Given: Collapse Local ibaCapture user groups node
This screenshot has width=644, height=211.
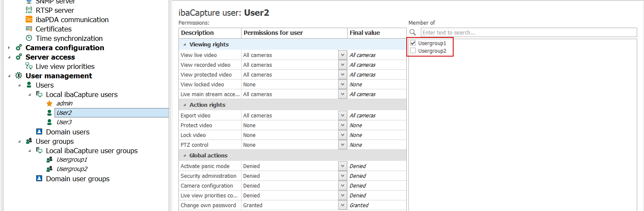Looking at the screenshot, I should pyautogui.click(x=29, y=151).
